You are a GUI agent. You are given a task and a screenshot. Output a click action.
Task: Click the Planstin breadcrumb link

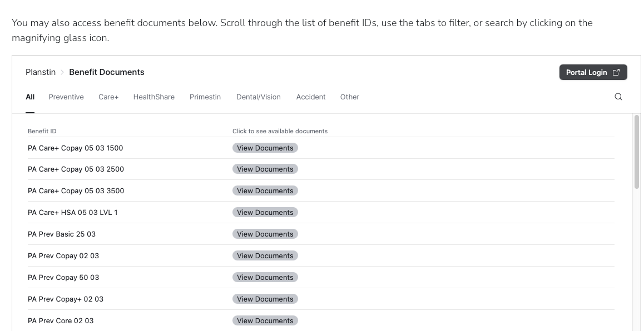pos(40,72)
